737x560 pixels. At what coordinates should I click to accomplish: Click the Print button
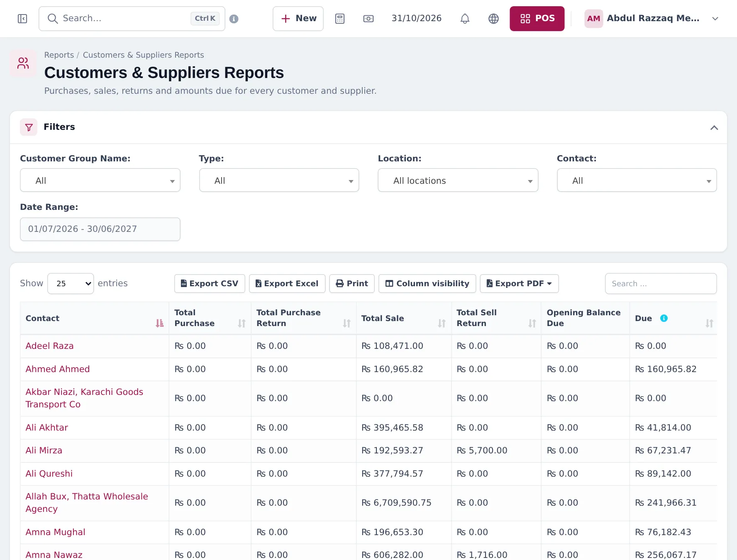tap(352, 283)
